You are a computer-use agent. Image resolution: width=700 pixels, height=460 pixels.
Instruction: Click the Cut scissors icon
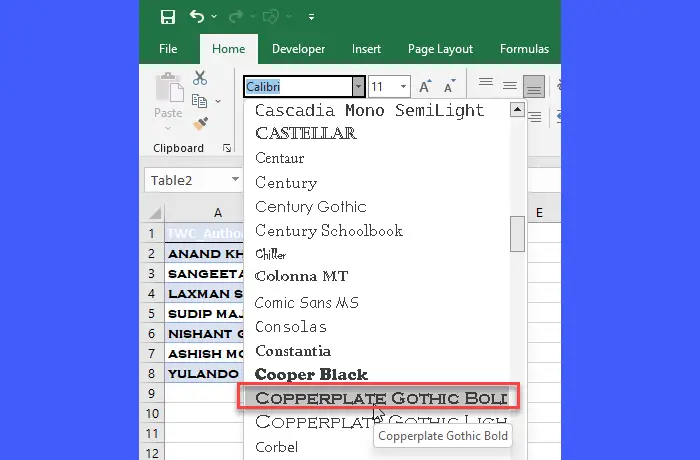pos(200,78)
